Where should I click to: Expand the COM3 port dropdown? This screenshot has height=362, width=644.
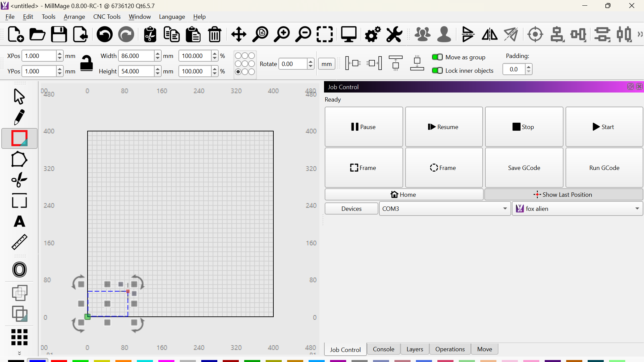point(505,208)
